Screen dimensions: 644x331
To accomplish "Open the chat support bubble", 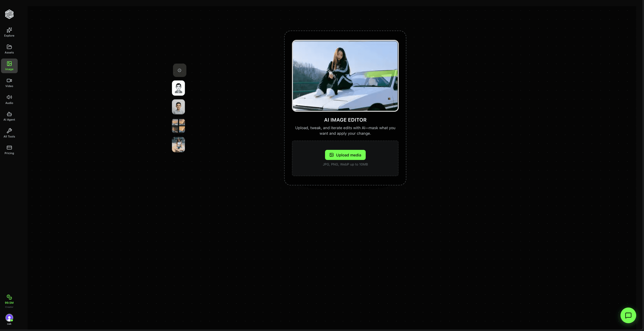I will (628, 315).
